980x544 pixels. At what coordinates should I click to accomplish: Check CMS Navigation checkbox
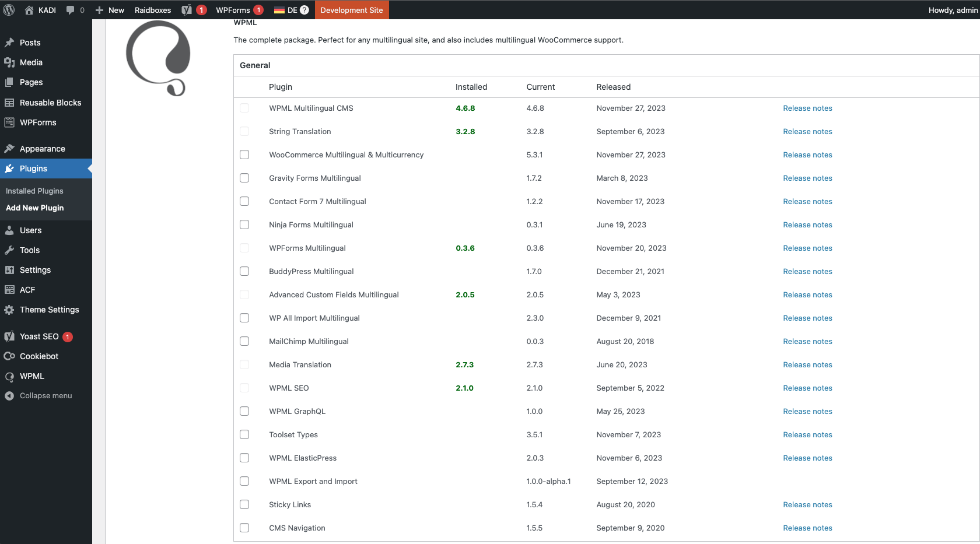tap(244, 528)
